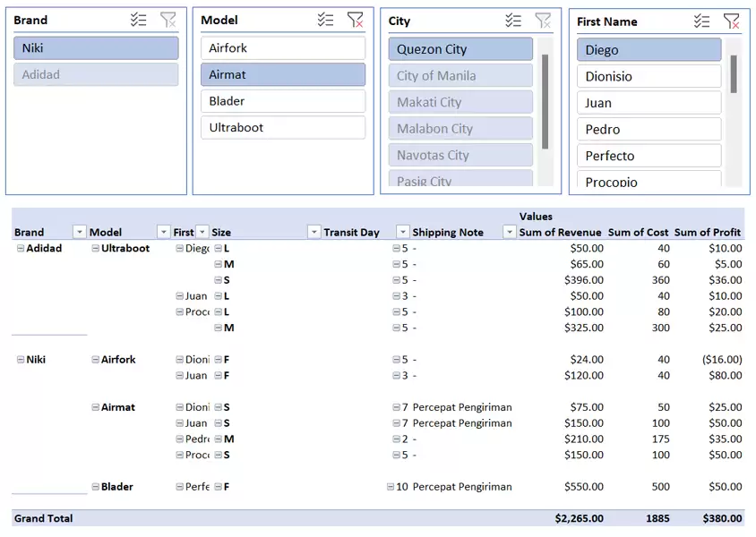Toggle multi-select in Model slicer

325,20
